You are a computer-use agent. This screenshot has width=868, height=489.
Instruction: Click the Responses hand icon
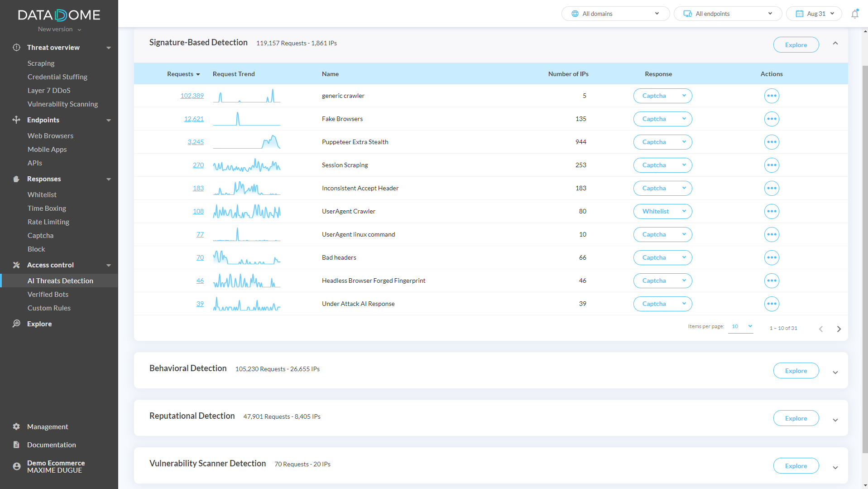16,179
